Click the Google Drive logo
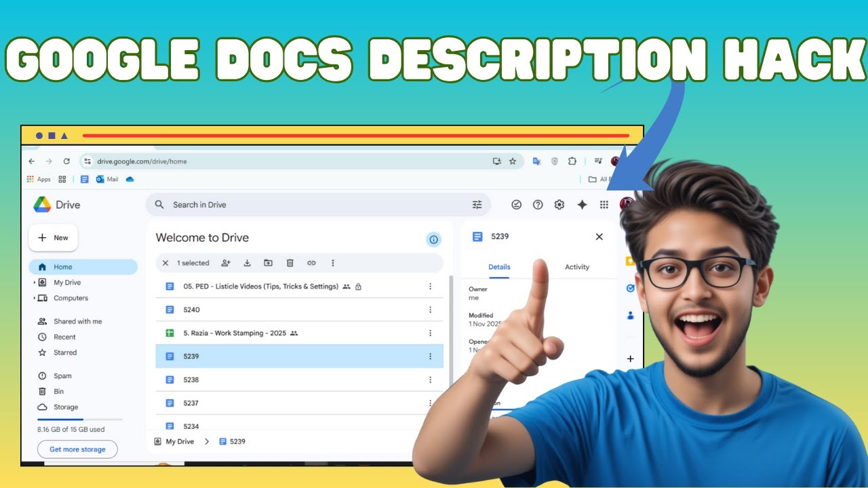868x488 pixels. coord(42,204)
